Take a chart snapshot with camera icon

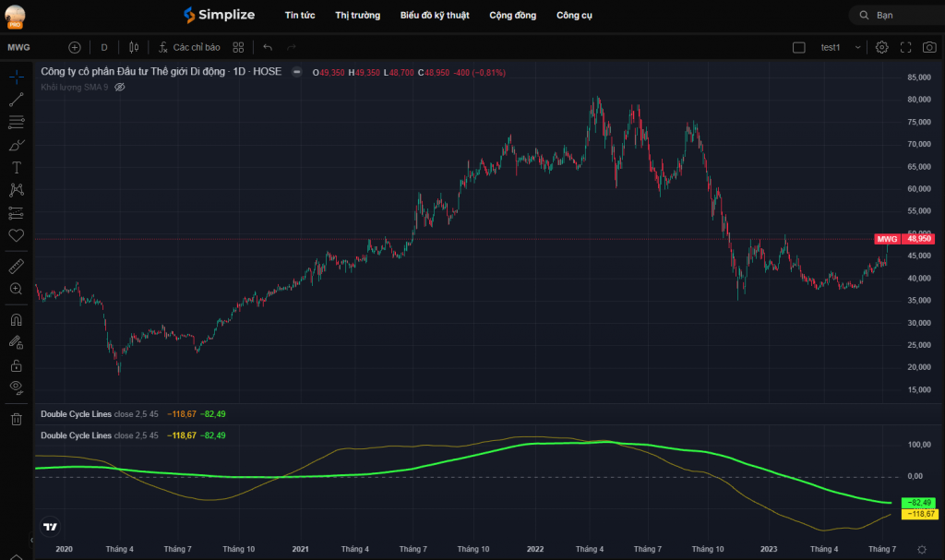click(x=928, y=47)
